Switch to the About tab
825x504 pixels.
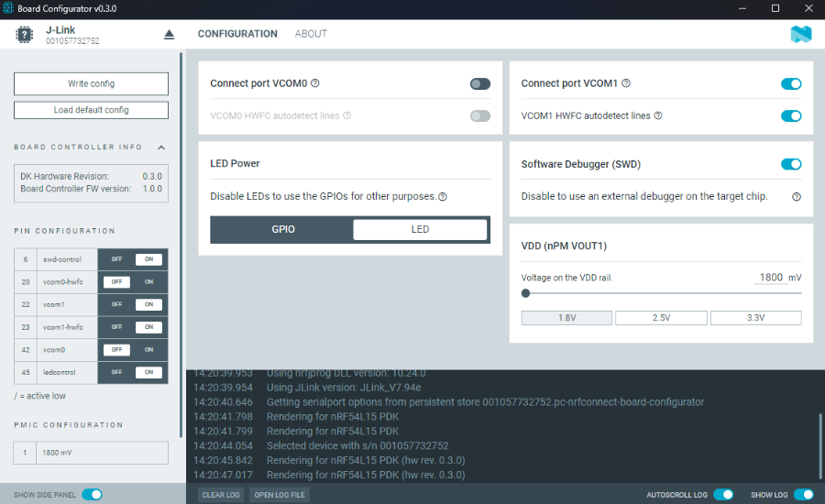click(x=311, y=34)
